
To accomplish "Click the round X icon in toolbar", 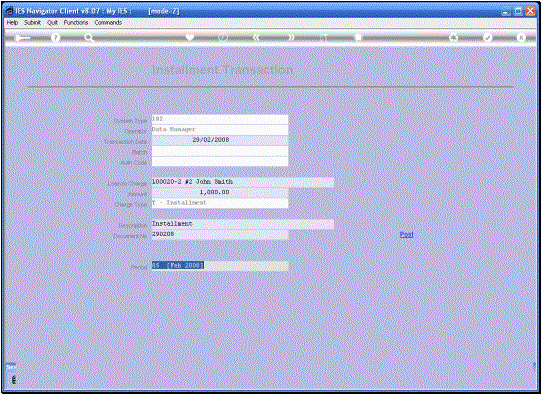I will point(521,37).
